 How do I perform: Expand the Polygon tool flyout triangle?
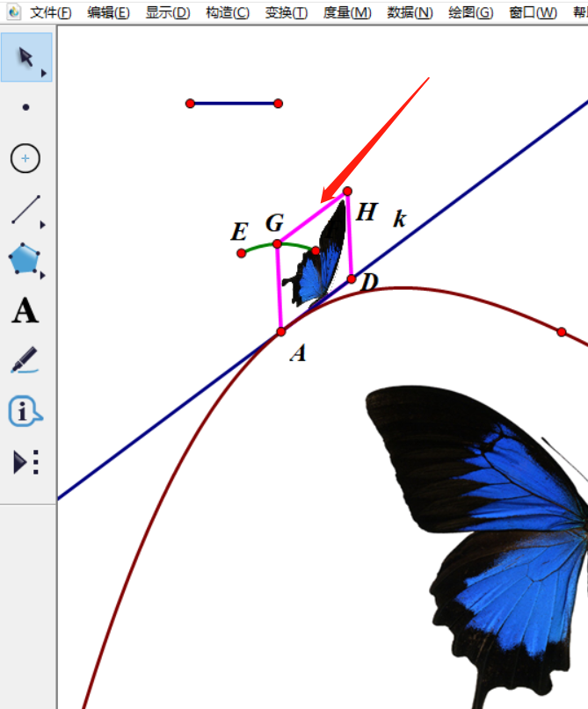[42, 275]
